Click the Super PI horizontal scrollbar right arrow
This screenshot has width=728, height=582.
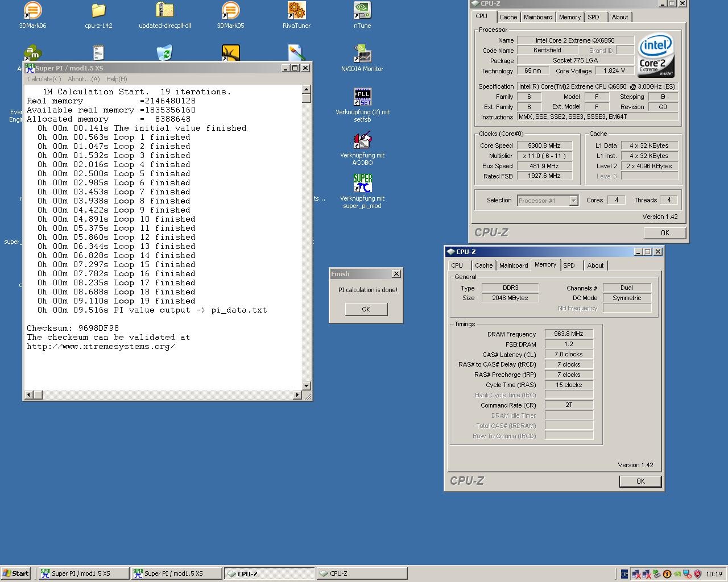pyautogui.click(x=297, y=394)
